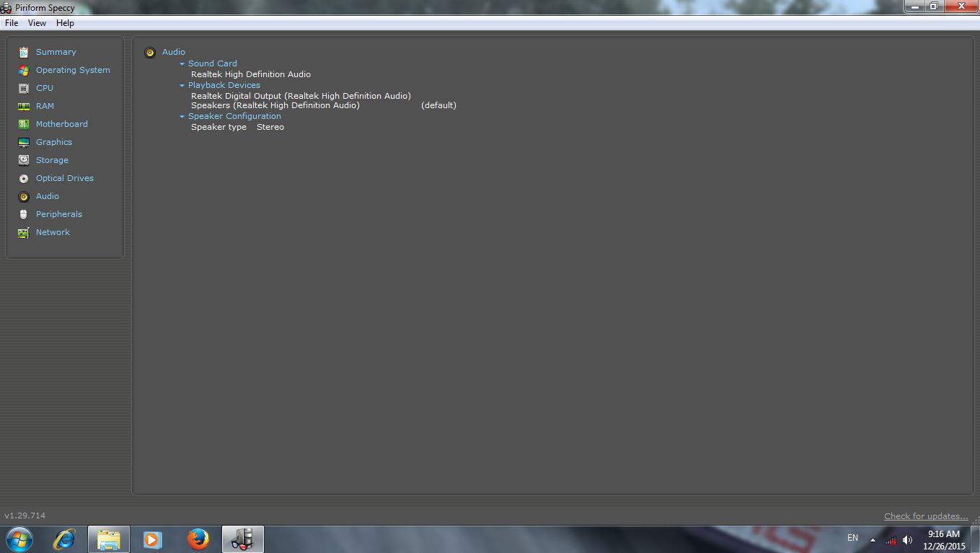The width and height of the screenshot is (980, 553).
Task: Click the version number v1.29.714
Action: (25, 516)
